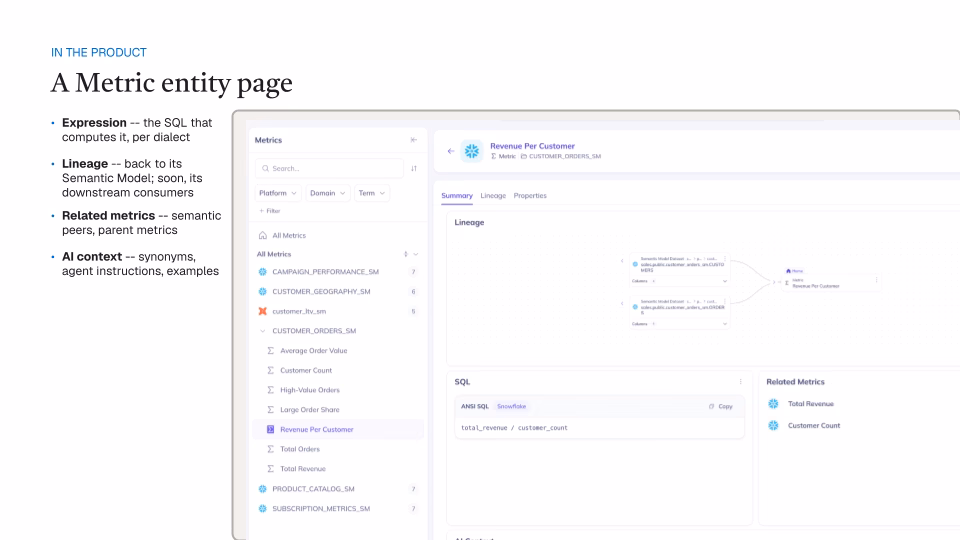Select Revenue Per Customer in tree

pyautogui.click(x=317, y=429)
